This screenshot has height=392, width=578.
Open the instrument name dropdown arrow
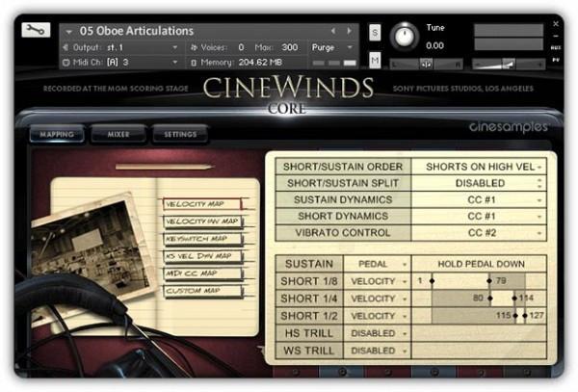point(68,32)
